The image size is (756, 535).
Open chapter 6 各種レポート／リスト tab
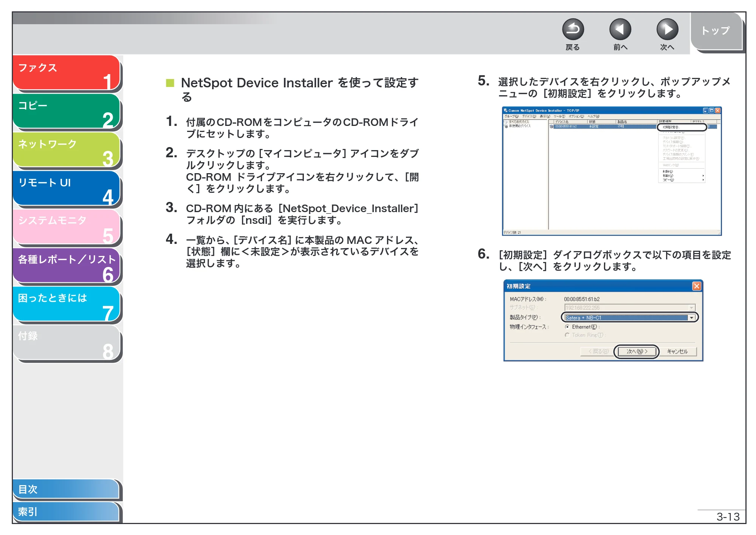coord(66,265)
